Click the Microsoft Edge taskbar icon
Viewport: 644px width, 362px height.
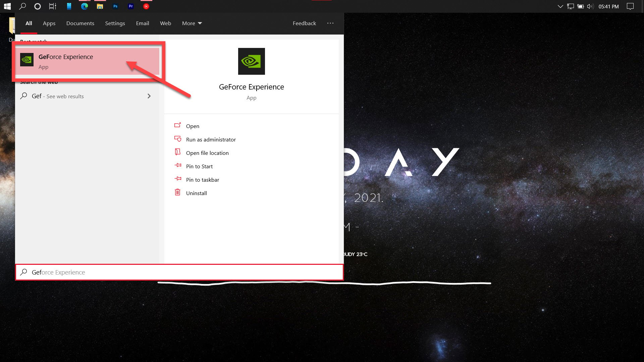(x=84, y=6)
